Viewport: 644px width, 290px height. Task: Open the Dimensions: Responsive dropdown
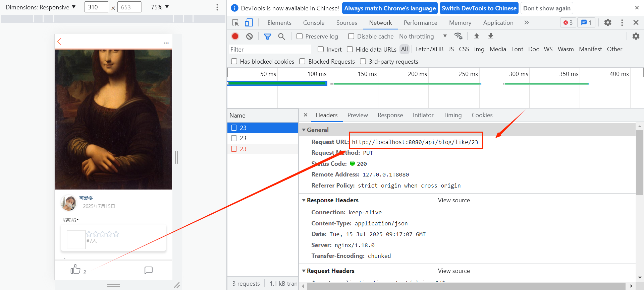click(41, 7)
